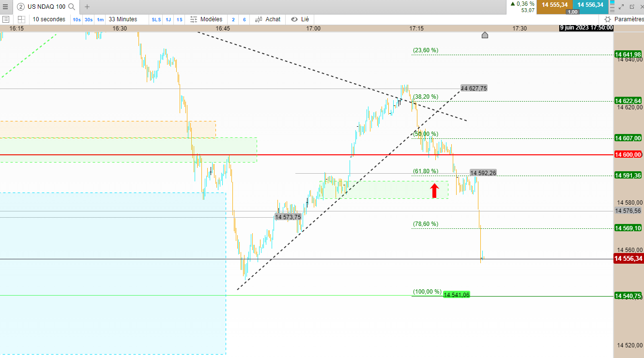The height and width of the screenshot is (358, 644).
Task: Click the 53,07 point change value
Action: [528, 10]
